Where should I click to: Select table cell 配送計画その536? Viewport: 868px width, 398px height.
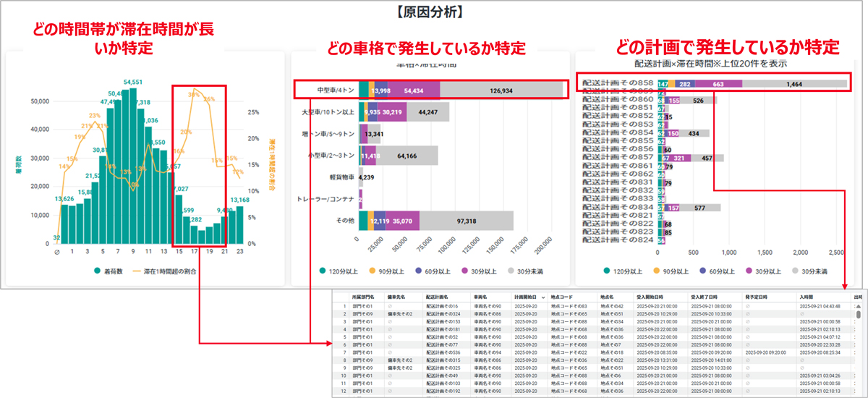(441, 352)
